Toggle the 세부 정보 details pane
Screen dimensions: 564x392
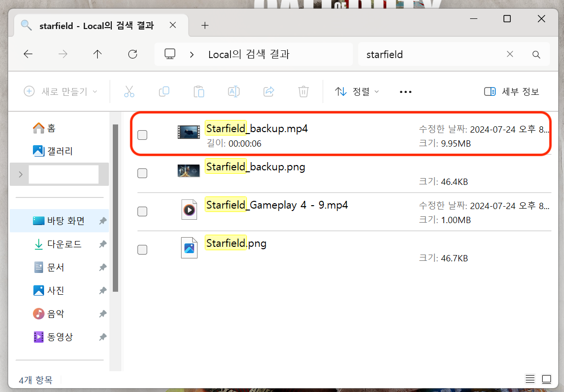tap(512, 91)
